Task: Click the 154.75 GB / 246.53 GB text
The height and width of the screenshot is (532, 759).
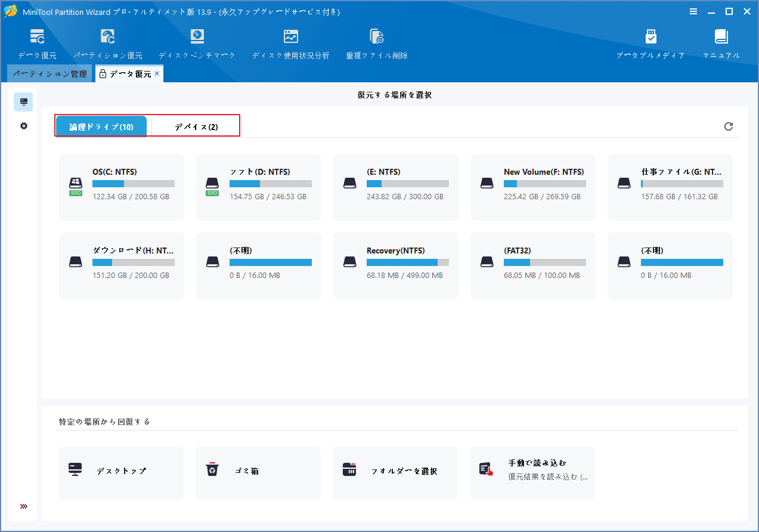Action: [268, 196]
